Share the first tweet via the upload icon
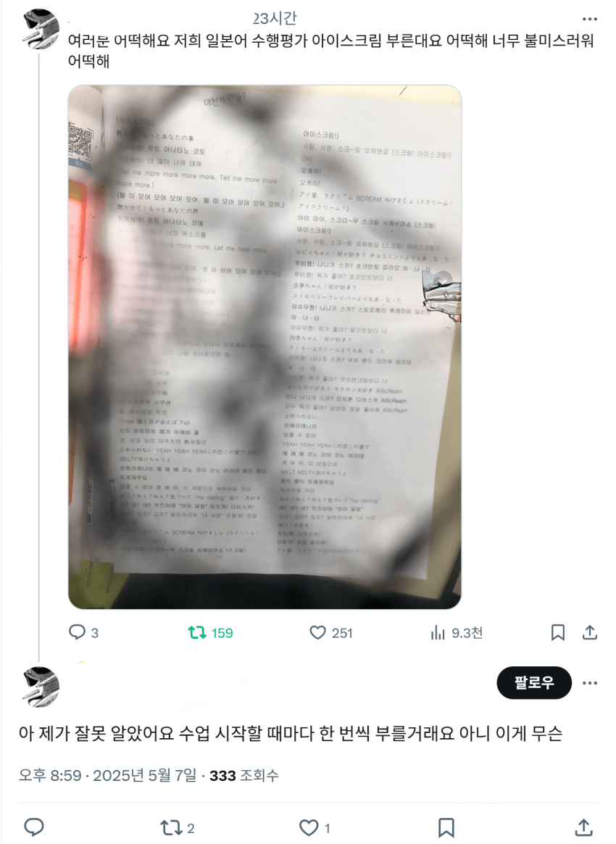 [590, 632]
